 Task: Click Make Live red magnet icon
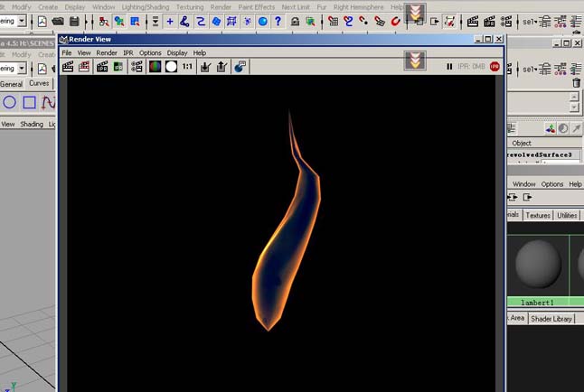[396, 22]
